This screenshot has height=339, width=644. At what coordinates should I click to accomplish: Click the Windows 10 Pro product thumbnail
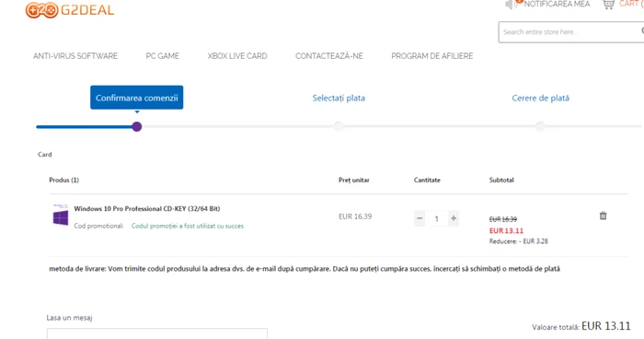click(61, 216)
